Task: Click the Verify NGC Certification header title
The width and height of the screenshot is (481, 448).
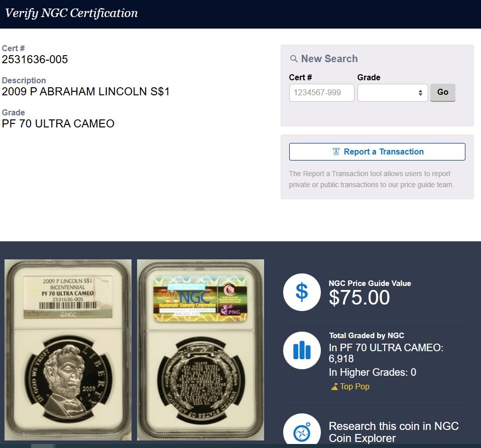Action: click(x=71, y=13)
